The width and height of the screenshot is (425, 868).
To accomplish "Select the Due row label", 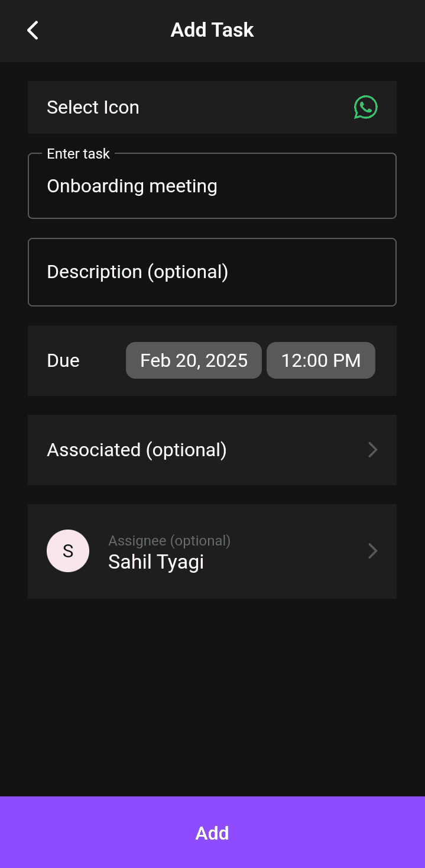I will coord(63,360).
